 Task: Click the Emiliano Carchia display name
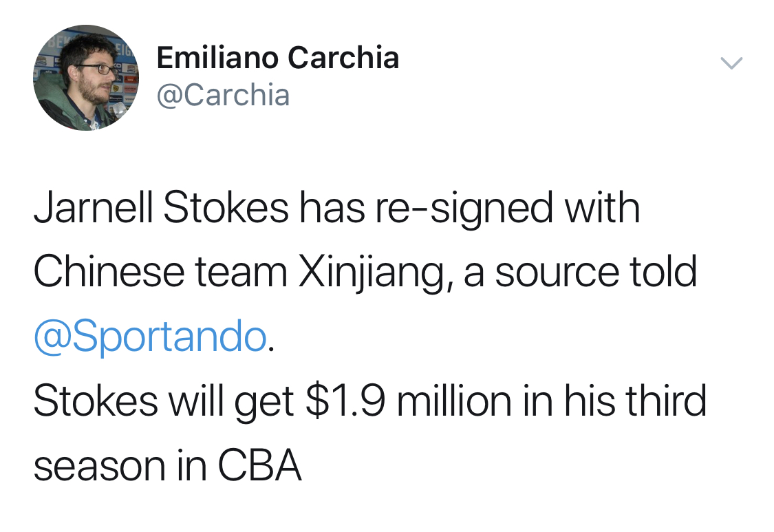(x=278, y=57)
